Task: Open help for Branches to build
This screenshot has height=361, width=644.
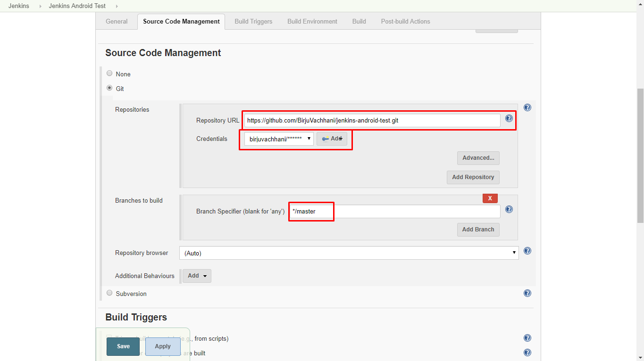Action: pyautogui.click(x=509, y=209)
